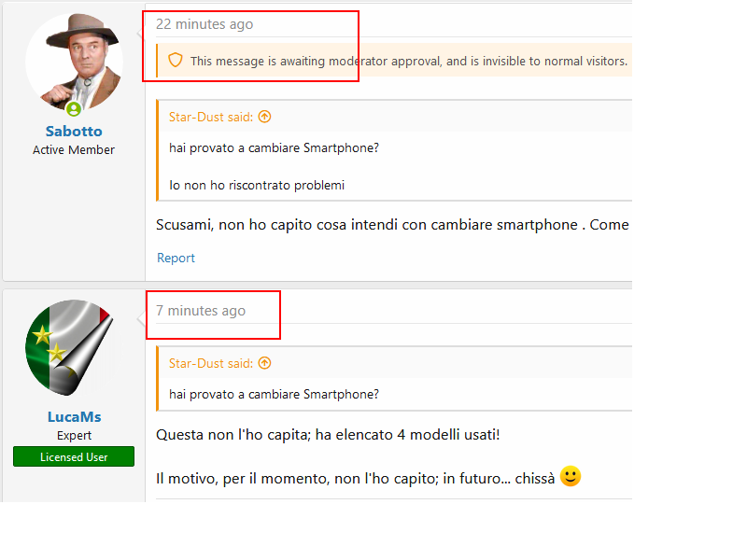Click the smiley emoji in LucaMs's post

coord(571,477)
